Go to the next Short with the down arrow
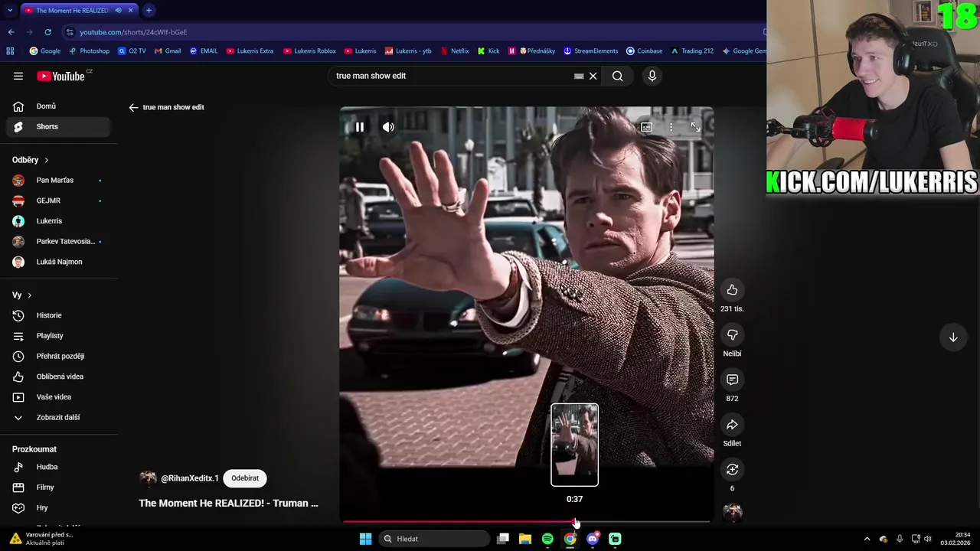This screenshot has width=980, height=551. coord(953,337)
